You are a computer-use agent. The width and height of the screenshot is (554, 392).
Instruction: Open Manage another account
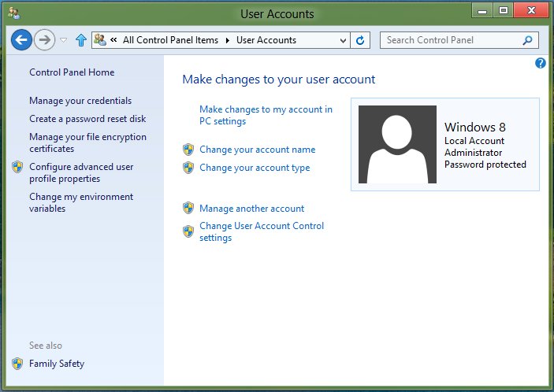click(x=251, y=209)
